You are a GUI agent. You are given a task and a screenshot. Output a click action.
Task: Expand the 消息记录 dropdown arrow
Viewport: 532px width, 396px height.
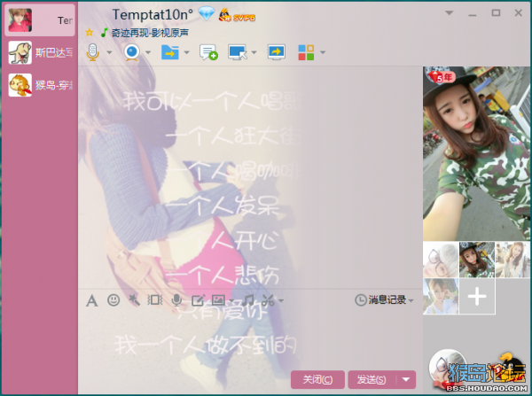pyautogui.click(x=411, y=300)
